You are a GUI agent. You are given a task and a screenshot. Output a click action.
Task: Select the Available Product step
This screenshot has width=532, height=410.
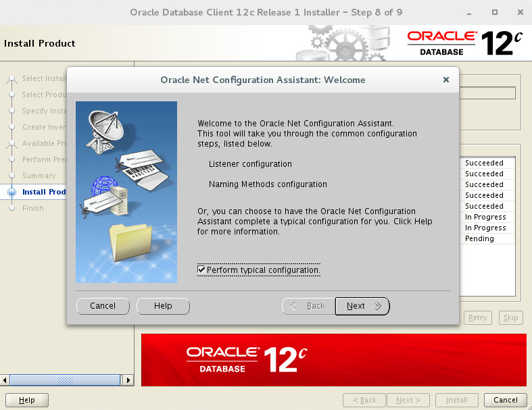pyautogui.click(x=44, y=143)
